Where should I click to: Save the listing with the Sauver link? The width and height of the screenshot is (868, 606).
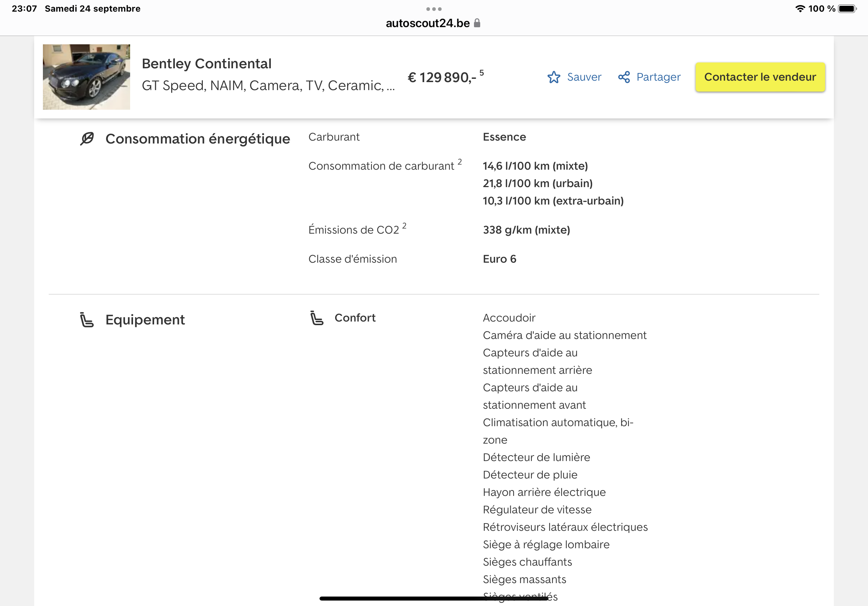(584, 77)
